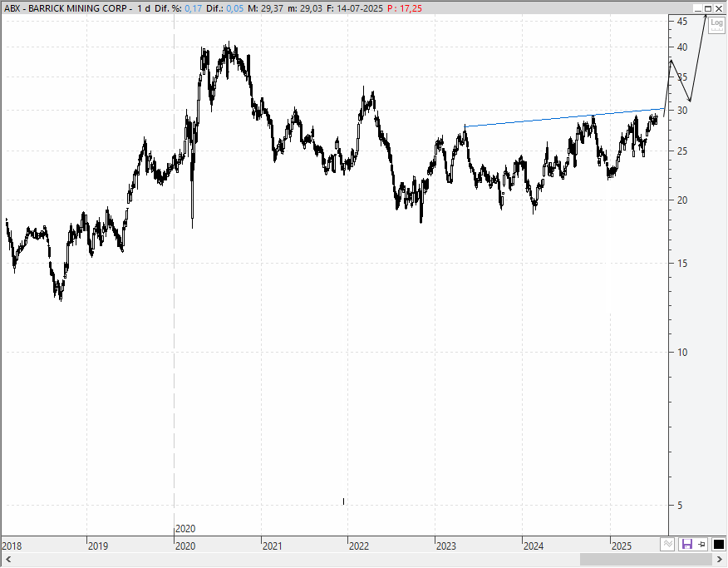Click the 'm: 29,03' minimum value

click(x=304, y=8)
